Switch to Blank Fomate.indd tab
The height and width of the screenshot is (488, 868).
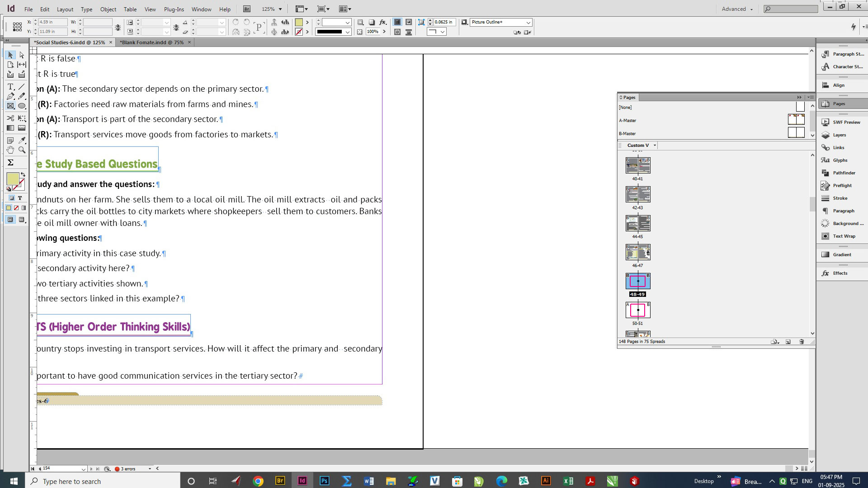click(x=151, y=42)
